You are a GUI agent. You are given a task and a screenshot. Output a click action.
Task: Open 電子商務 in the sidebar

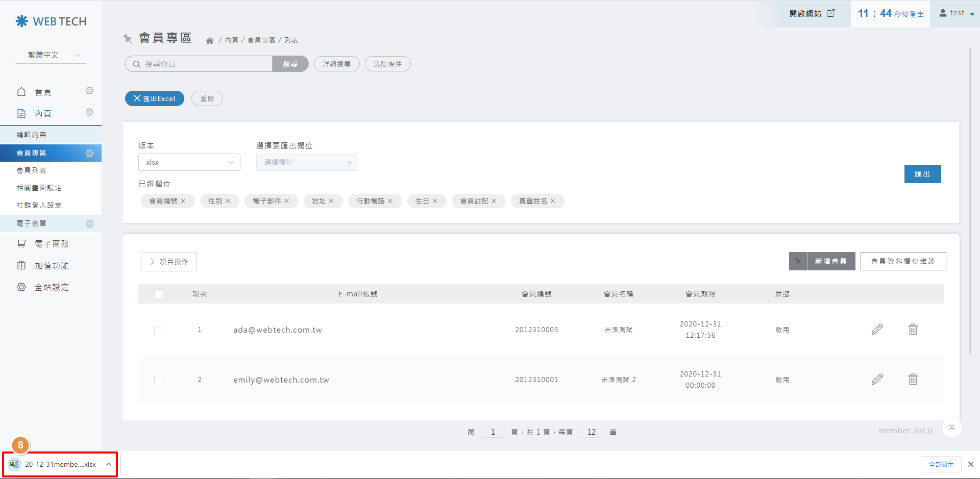[51, 244]
